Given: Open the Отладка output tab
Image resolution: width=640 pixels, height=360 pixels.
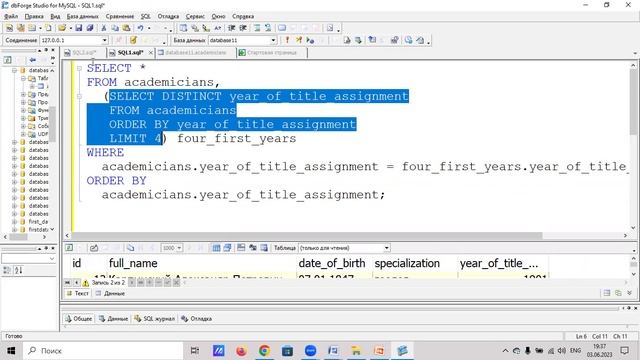Looking at the screenshot, I should [196, 318].
